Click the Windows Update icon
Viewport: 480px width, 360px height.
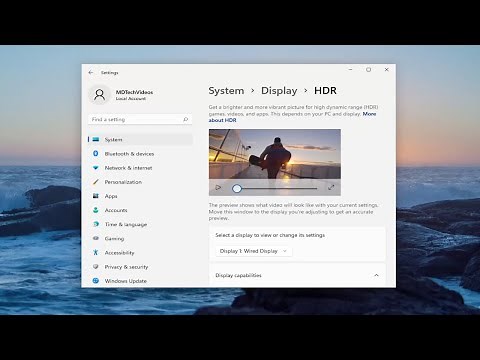(x=96, y=281)
